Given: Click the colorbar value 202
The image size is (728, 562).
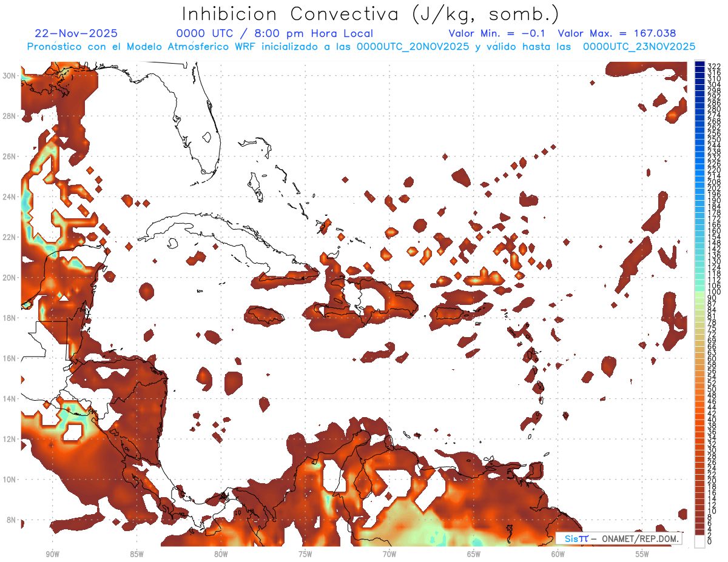Looking at the screenshot, I should coord(714,189).
